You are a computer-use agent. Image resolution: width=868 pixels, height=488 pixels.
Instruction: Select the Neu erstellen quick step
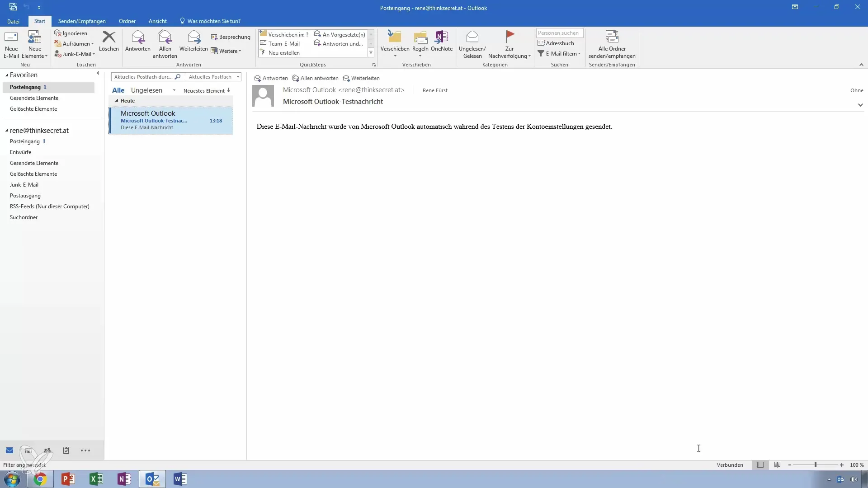(x=280, y=53)
